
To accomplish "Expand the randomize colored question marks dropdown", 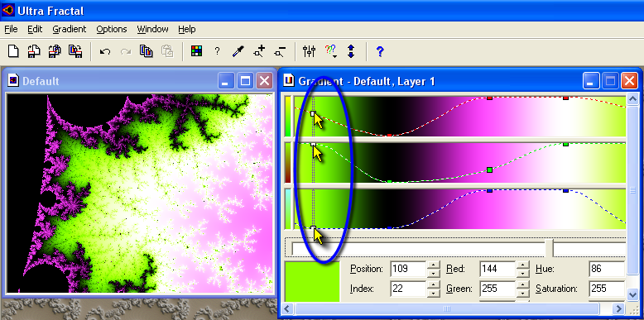I will tap(330, 51).
